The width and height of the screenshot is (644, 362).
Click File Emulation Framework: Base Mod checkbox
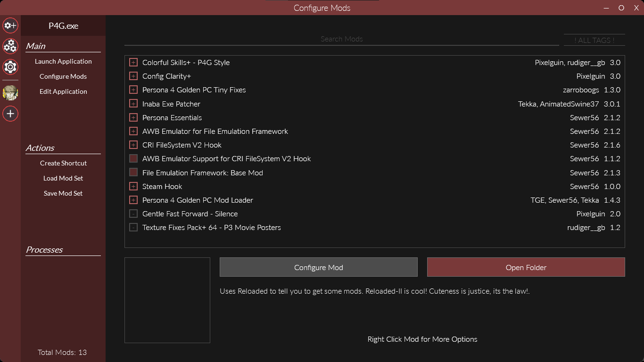tap(133, 173)
